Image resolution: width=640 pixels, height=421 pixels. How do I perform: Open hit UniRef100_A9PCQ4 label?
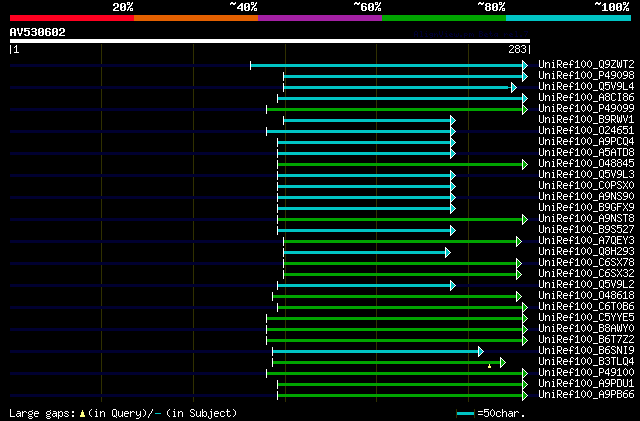pyautogui.click(x=586, y=142)
